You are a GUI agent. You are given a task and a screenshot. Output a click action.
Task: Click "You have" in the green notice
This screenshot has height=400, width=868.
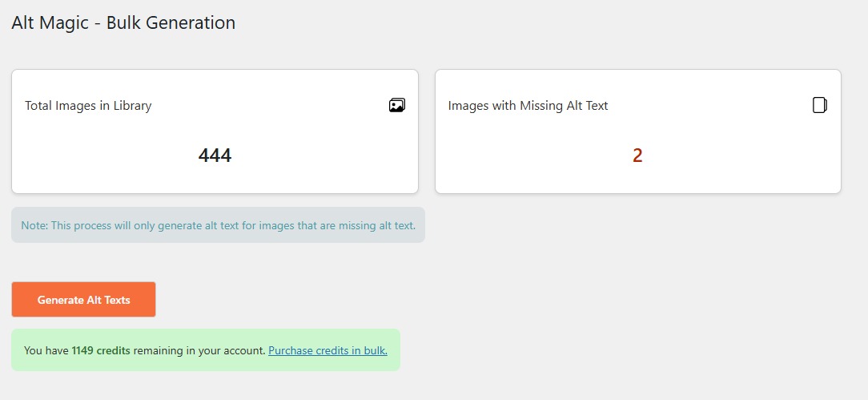(46, 350)
